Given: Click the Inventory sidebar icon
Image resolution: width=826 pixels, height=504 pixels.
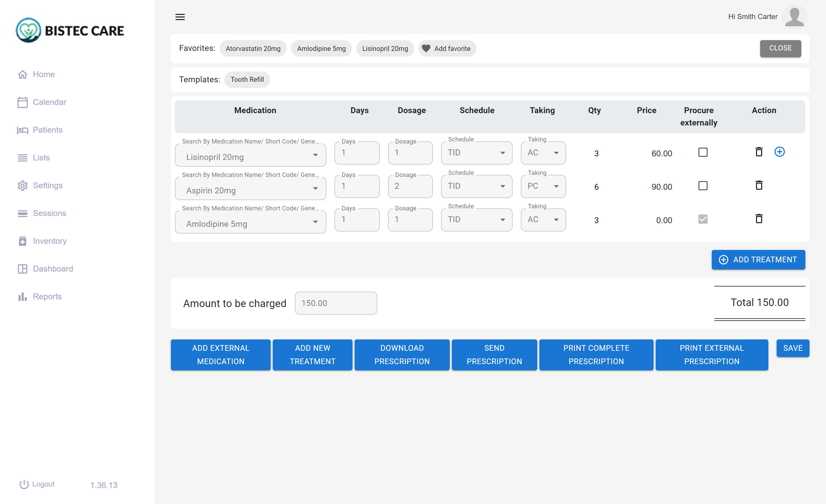Looking at the screenshot, I should click(22, 241).
